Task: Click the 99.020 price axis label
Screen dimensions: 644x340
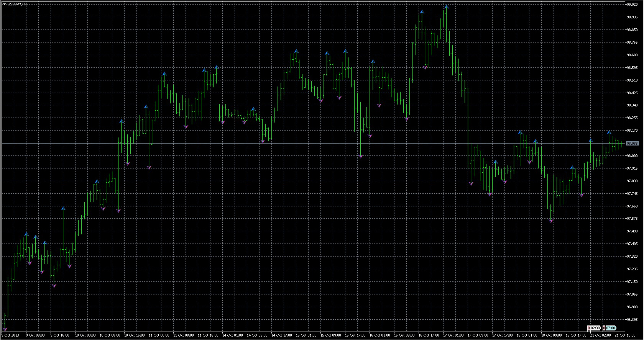Action: click(x=632, y=5)
